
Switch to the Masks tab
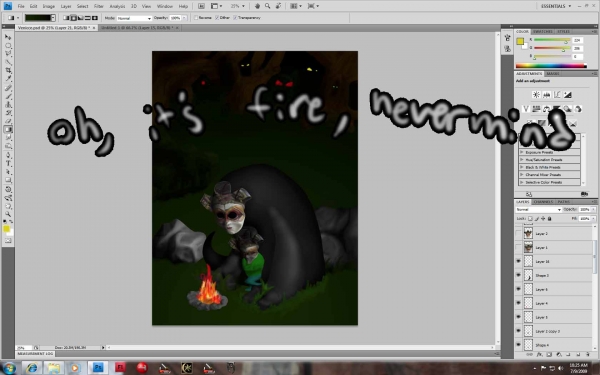tap(553, 73)
